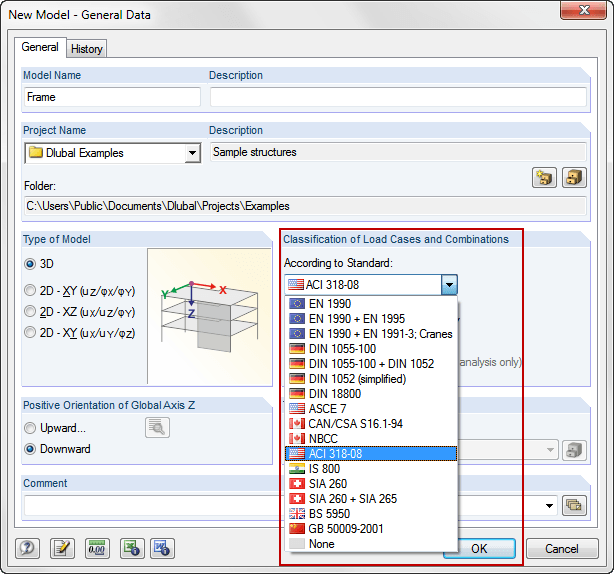The image size is (614, 574).
Task: Choose DIN 1055-100 + DIN 1052
Action: (371, 364)
